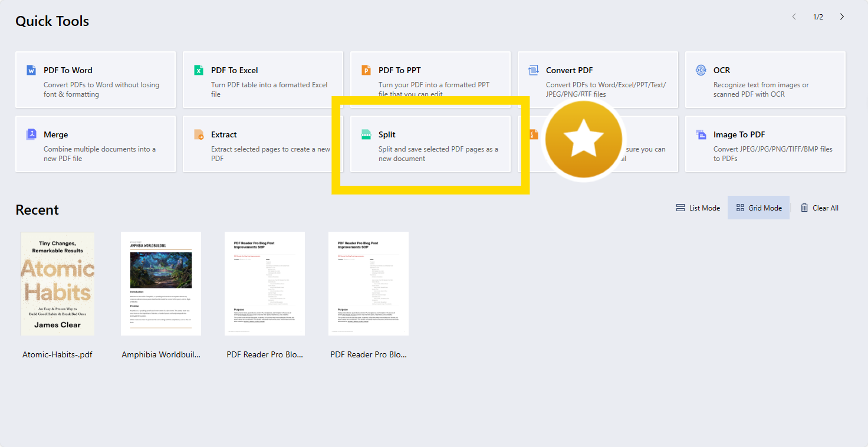This screenshot has height=447, width=868.
Task: Click the file name "Atomic-Habits-.pdf"
Action: (x=57, y=354)
